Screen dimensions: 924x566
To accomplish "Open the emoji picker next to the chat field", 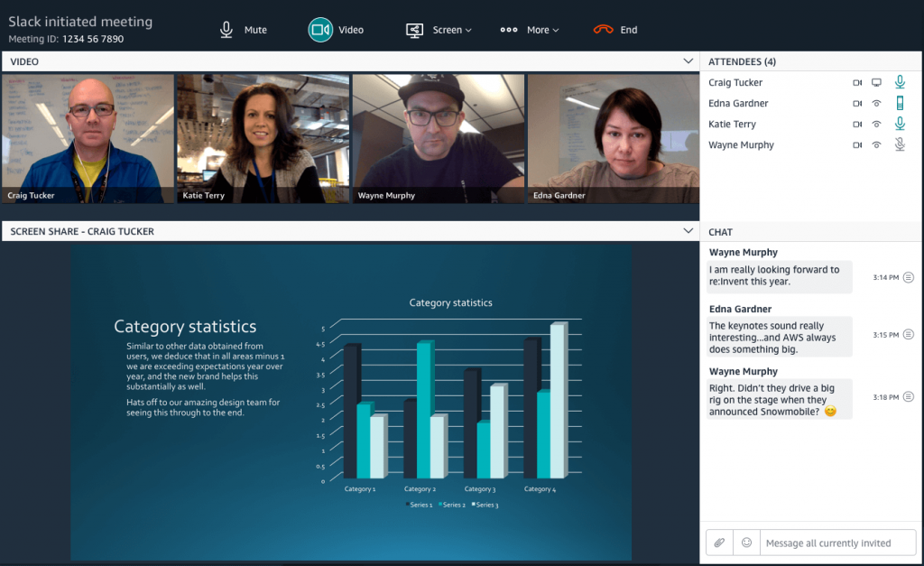I will (x=746, y=543).
